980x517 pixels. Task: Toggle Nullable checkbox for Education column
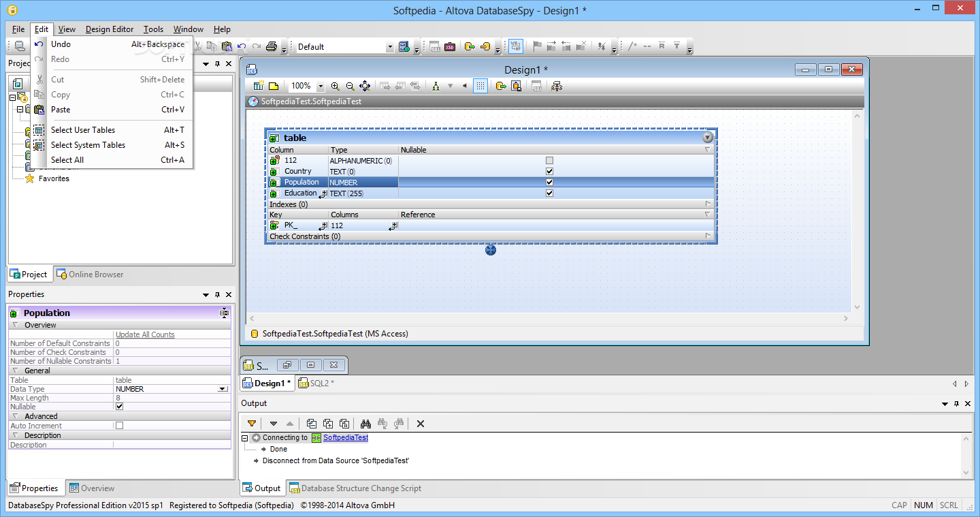coord(549,193)
